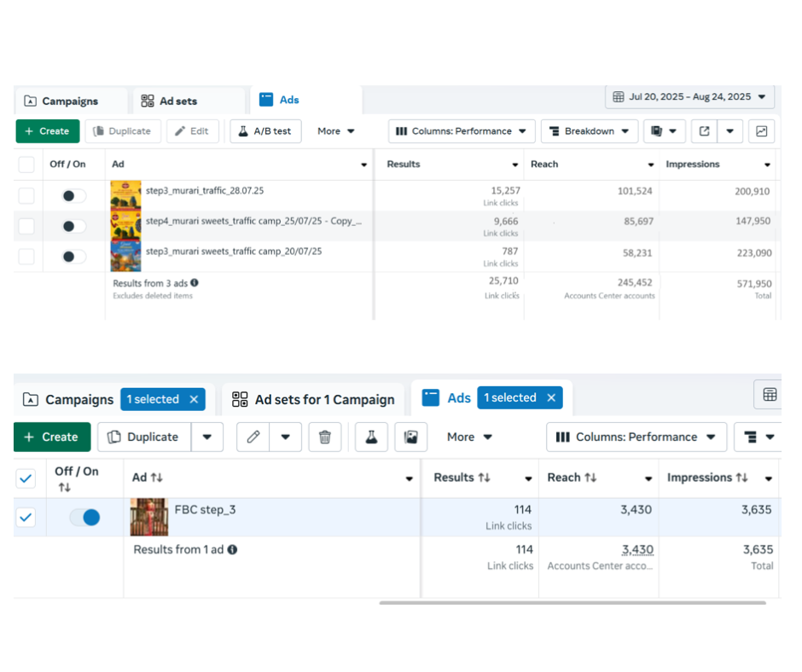Open the date range Jul 20 – Aug 24 picker

690,97
